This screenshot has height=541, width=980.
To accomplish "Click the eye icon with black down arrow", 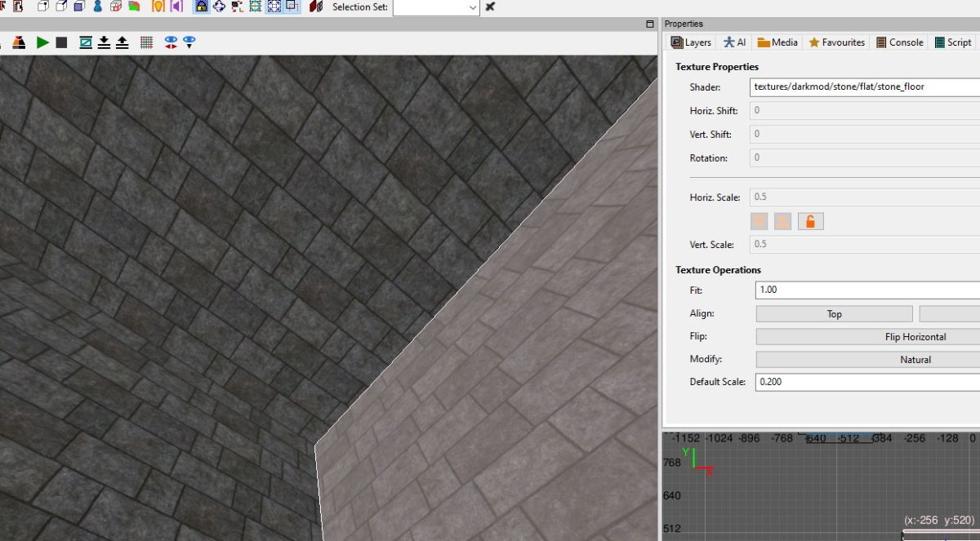I will click(189, 42).
